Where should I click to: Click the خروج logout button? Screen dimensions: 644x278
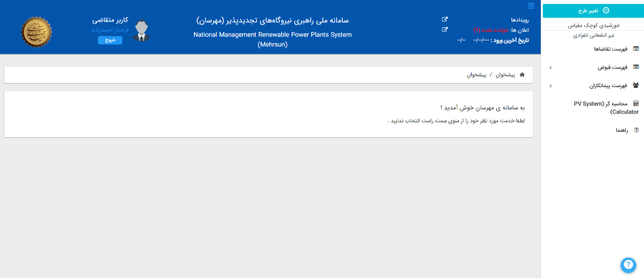pos(110,40)
